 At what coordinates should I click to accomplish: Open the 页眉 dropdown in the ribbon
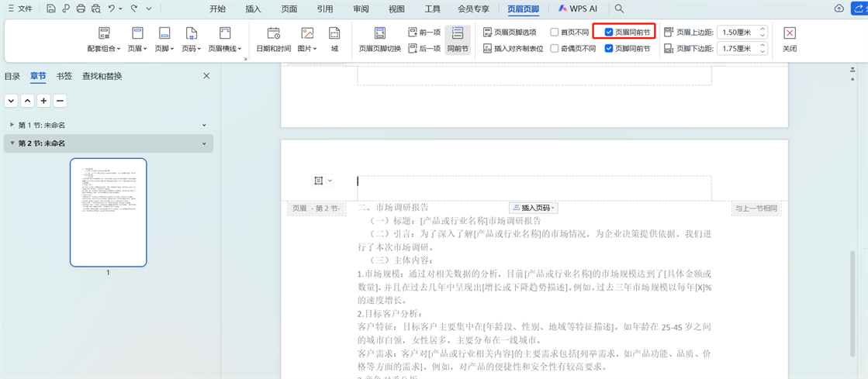point(137,40)
